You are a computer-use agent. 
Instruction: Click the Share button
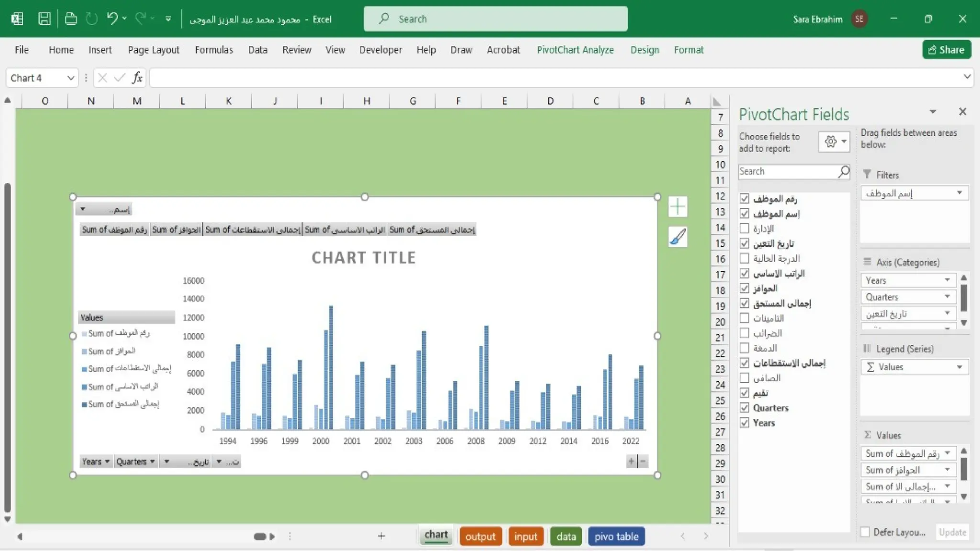point(946,50)
